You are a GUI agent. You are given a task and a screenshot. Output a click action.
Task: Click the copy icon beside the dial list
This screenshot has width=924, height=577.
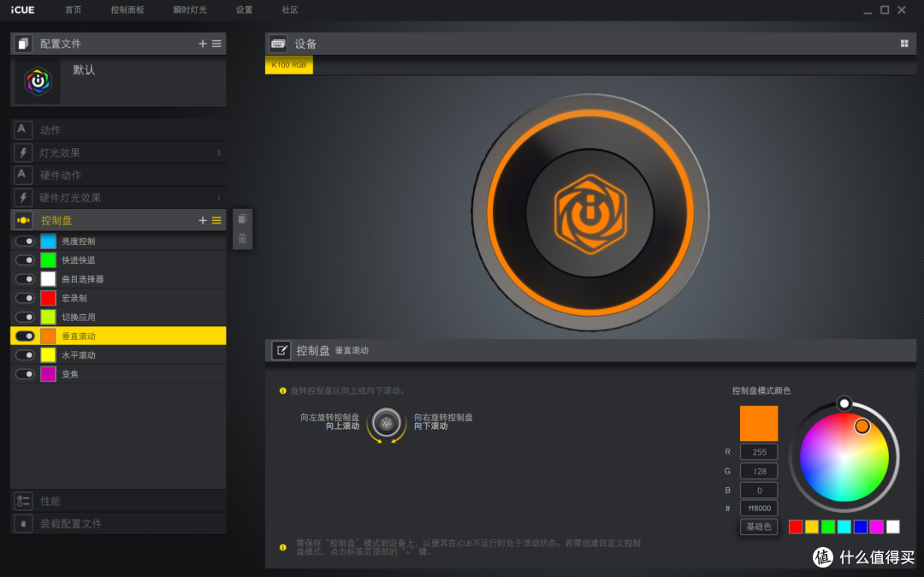coord(242,218)
